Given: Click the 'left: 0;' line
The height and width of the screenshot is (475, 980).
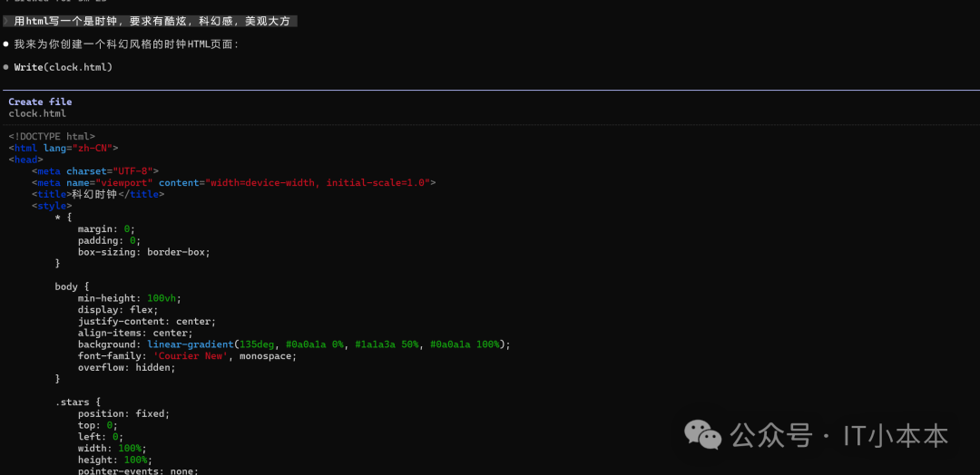Looking at the screenshot, I should [101, 437].
